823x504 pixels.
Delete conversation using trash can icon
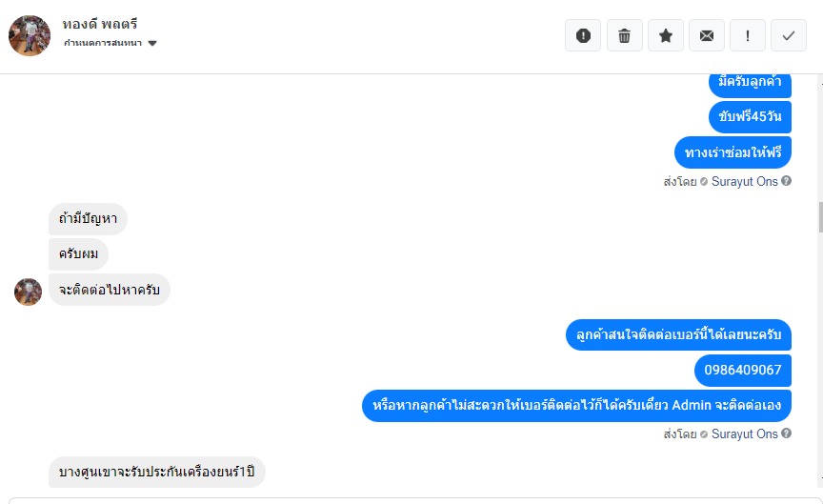click(625, 35)
